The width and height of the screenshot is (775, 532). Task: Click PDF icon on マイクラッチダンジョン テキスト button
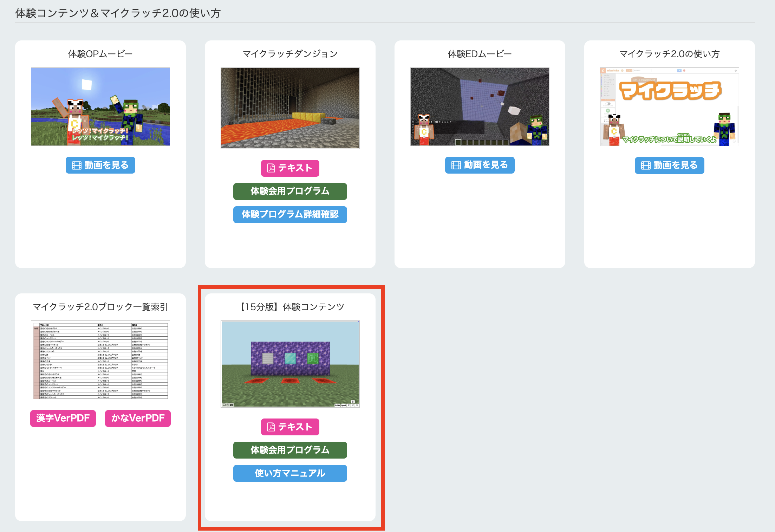pyautogui.click(x=271, y=168)
